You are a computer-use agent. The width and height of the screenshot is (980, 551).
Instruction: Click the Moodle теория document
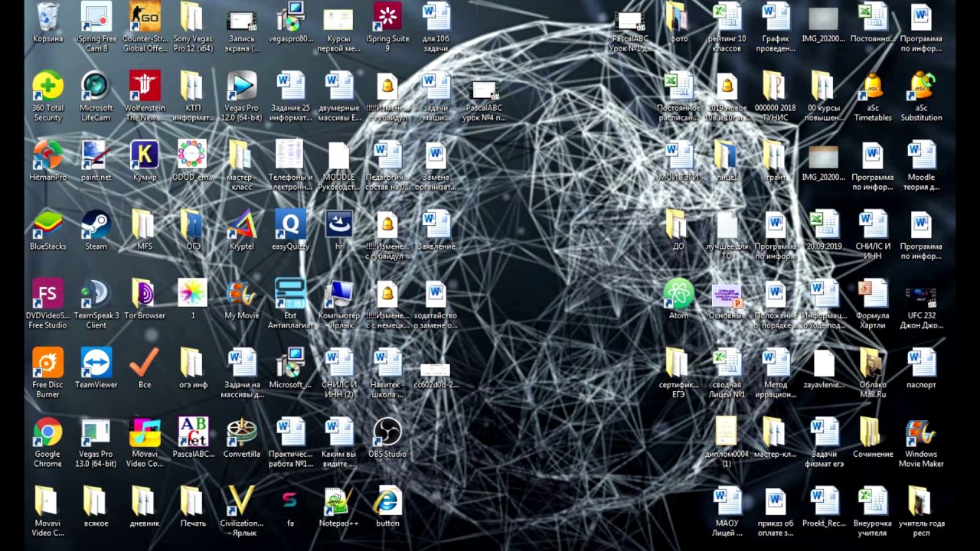(x=921, y=166)
